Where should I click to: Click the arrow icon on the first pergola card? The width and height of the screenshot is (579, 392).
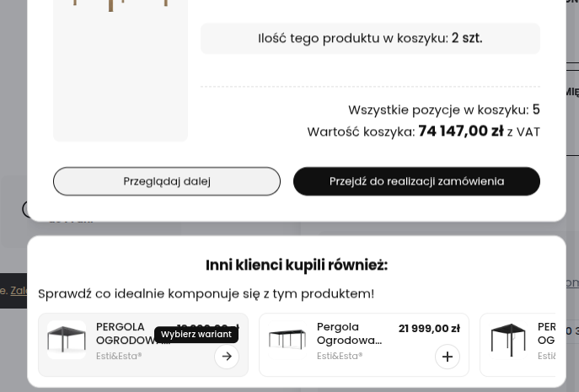[227, 357]
